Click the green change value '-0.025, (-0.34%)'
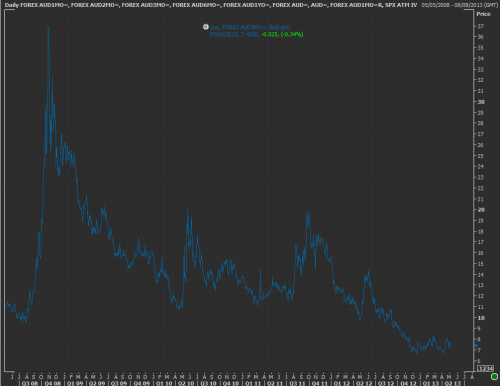Image resolution: width=500 pixels, height=386 pixels. click(282, 34)
